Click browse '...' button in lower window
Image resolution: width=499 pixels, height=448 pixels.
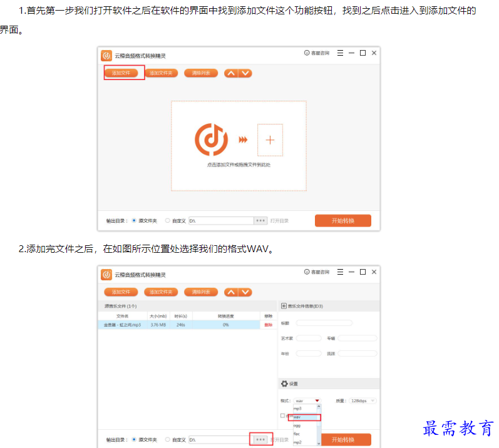click(x=260, y=440)
